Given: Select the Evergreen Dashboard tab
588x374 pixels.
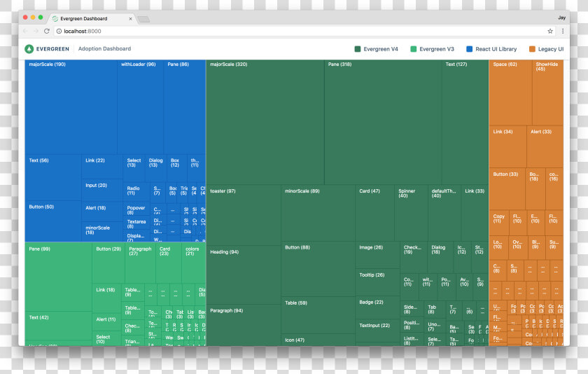Looking at the screenshot, I should coord(92,18).
